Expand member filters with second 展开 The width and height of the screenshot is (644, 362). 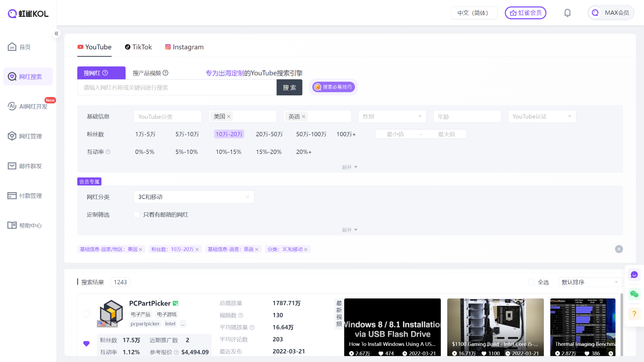point(350,230)
